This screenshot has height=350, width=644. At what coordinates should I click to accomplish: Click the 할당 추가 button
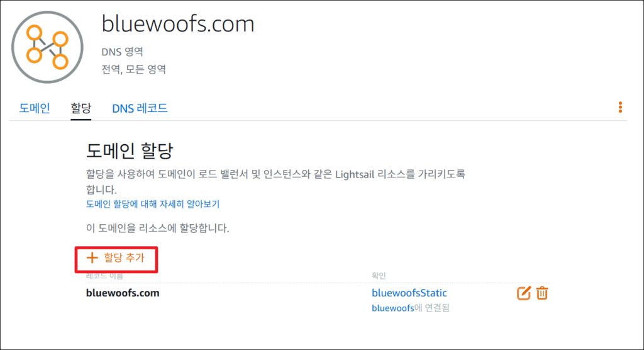coord(116,258)
